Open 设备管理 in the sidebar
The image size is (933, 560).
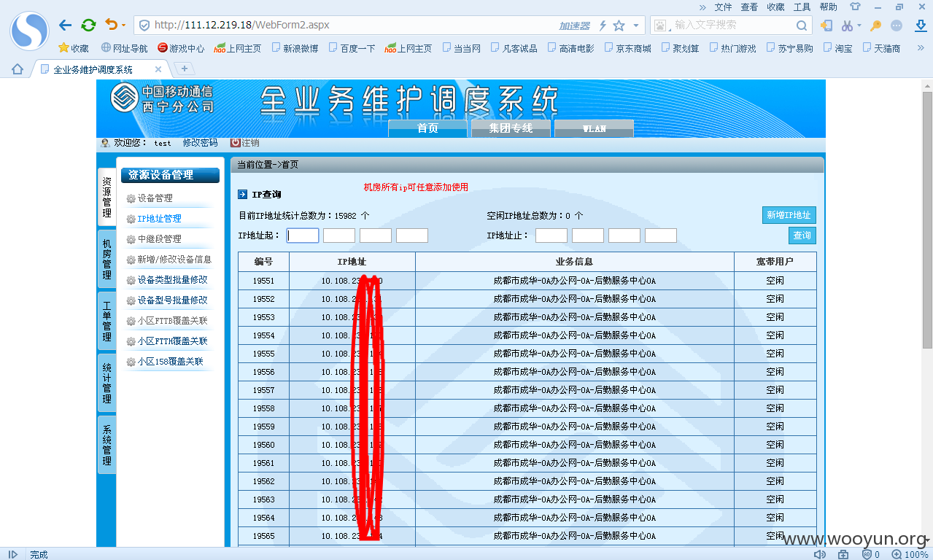155,198
